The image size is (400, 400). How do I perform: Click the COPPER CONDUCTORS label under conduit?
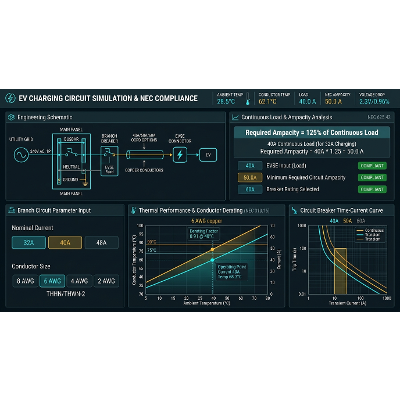[144, 170]
